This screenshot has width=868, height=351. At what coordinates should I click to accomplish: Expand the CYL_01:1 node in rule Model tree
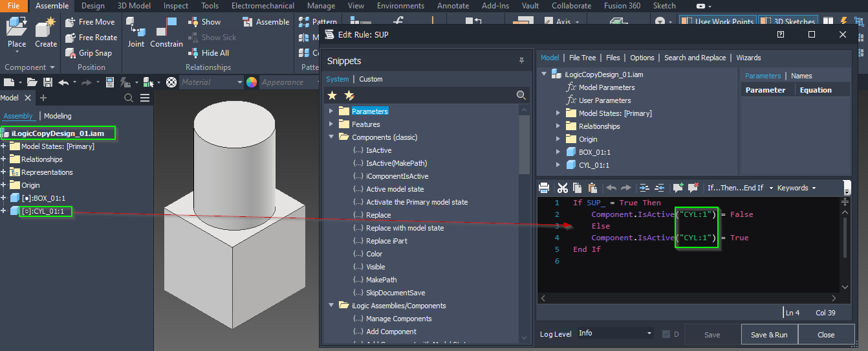click(x=558, y=165)
